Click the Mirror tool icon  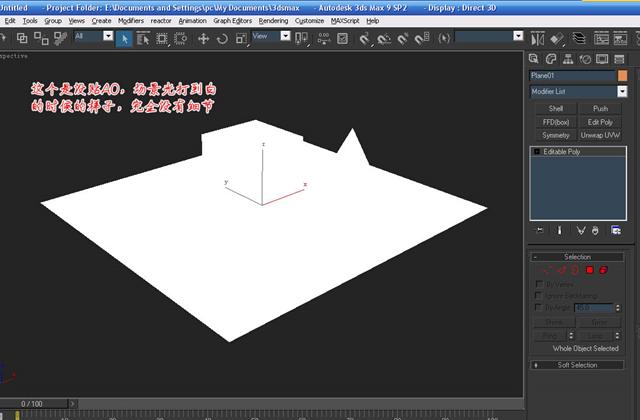[x=538, y=39]
